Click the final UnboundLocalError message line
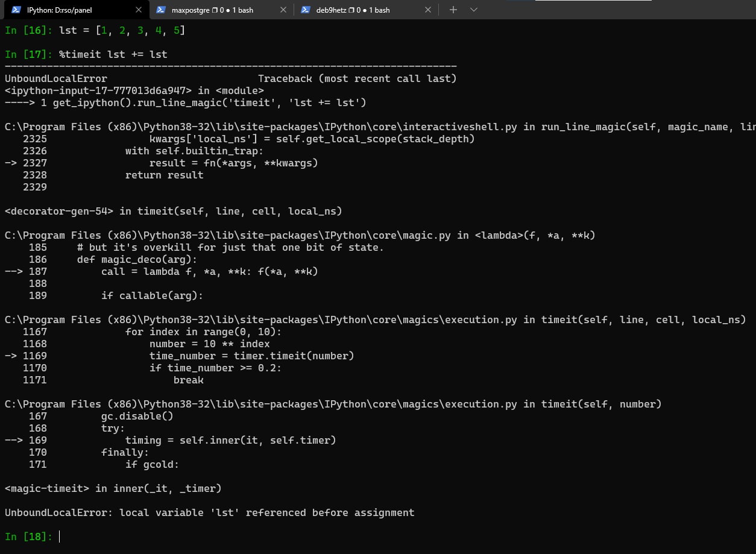 pos(209,512)
